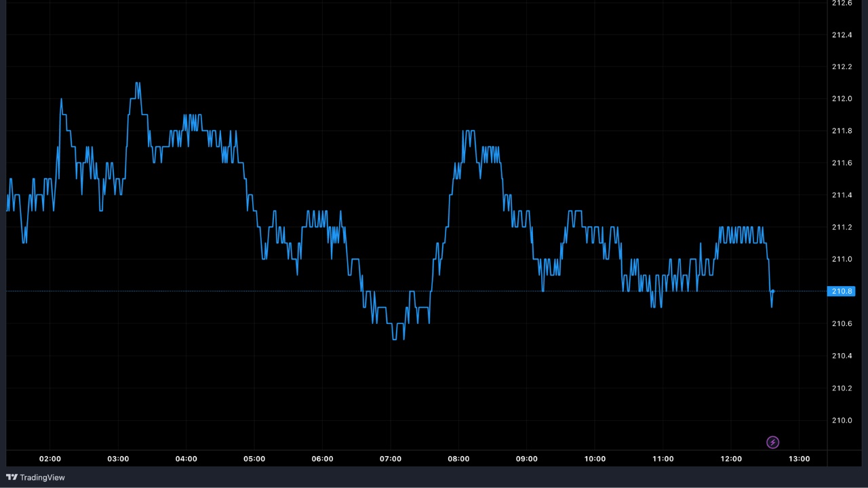Open the TradingView logo link
Viewport: 868px width, 488px height.
tap(35, 477)
